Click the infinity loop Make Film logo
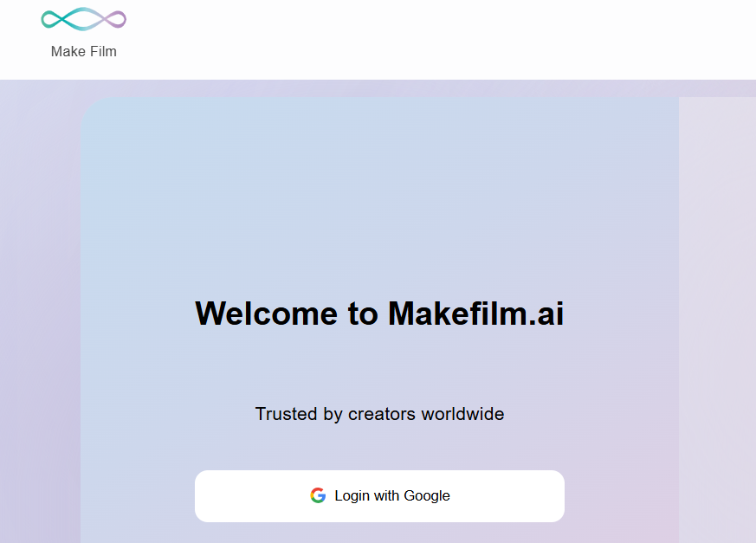The width and height of the screenshot is (756, 543). pos(83,18)
